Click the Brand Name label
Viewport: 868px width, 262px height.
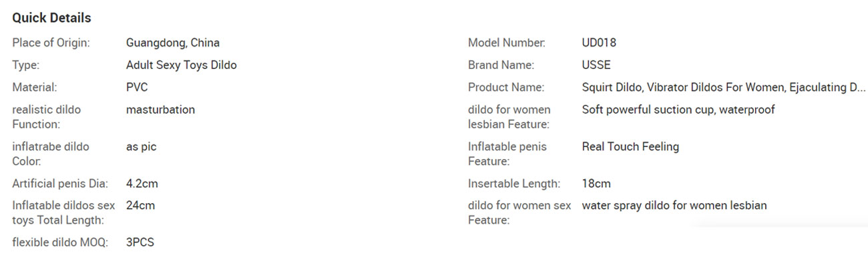(501, 65)
